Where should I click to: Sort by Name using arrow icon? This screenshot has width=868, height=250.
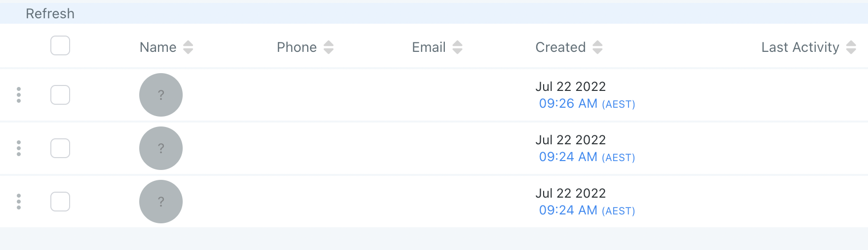pos(188,47)
